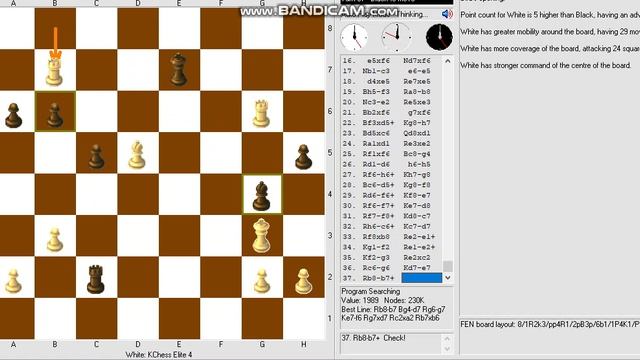
Task: Click the Program Searching status text
Action: pos(371,291)
